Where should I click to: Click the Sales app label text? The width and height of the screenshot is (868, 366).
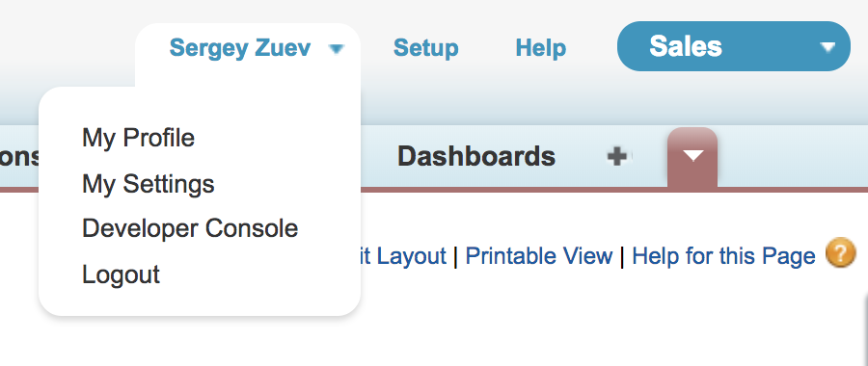click(x=686, y=46)
